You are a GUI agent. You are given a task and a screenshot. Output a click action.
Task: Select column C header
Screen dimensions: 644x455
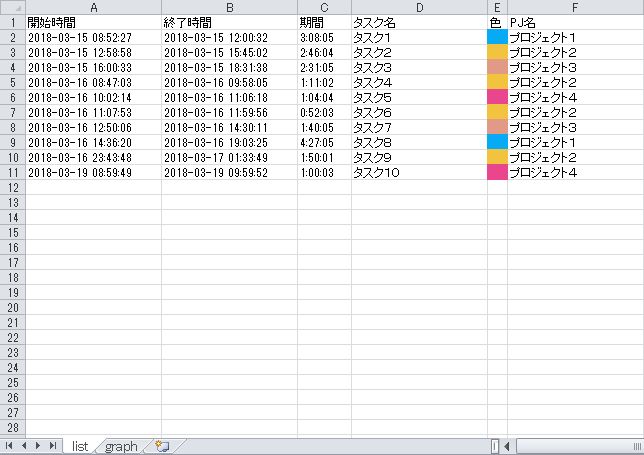(x=324, y=7)
